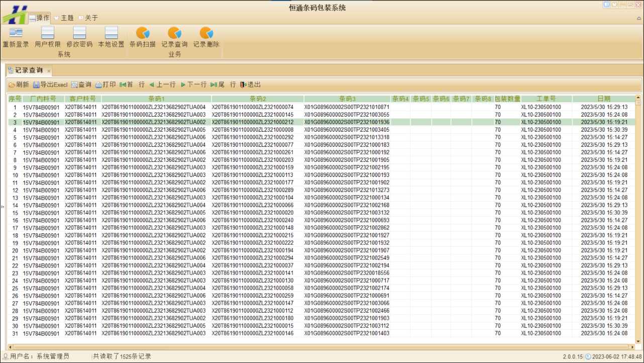Viewport: 644px width, 363px height.
Task: Sort by the 条码3 column header
Action: (x=347, y=99)
